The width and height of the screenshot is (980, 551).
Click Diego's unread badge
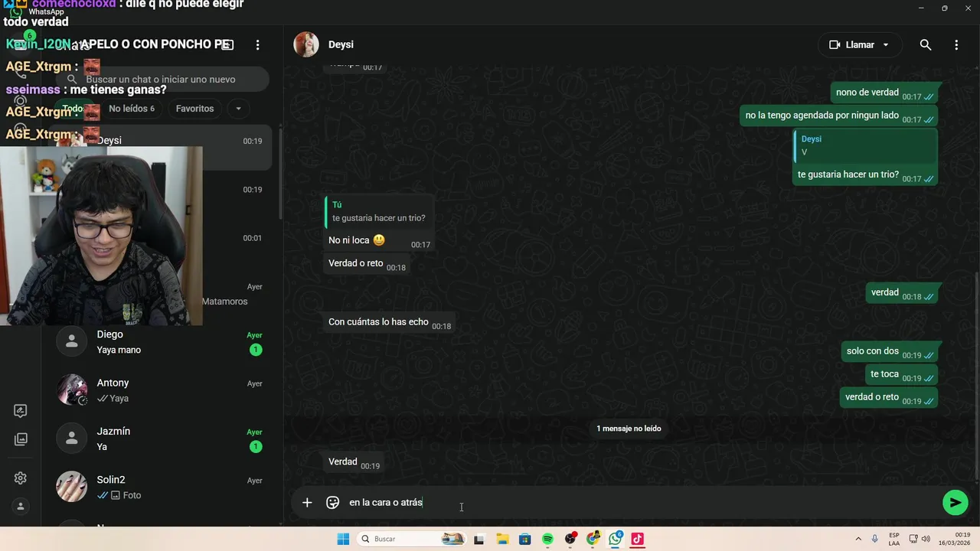click(x=256, y=350)
